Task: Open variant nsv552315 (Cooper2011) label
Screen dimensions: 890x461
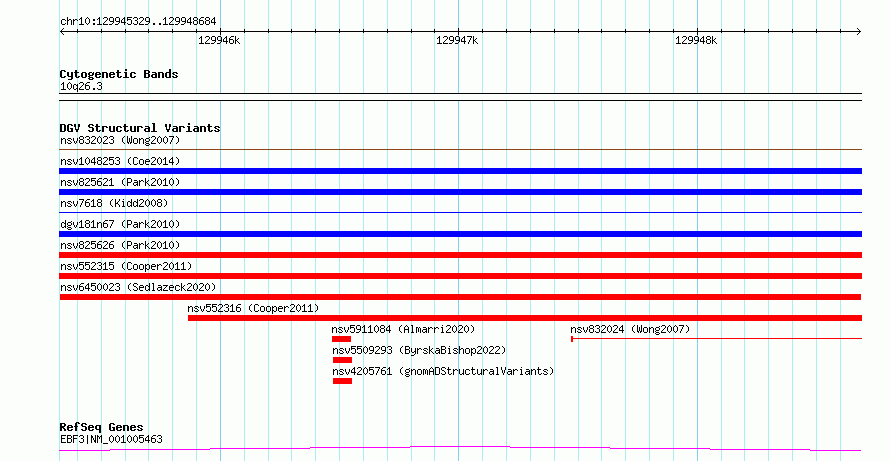Action: [x=126, y=266]
